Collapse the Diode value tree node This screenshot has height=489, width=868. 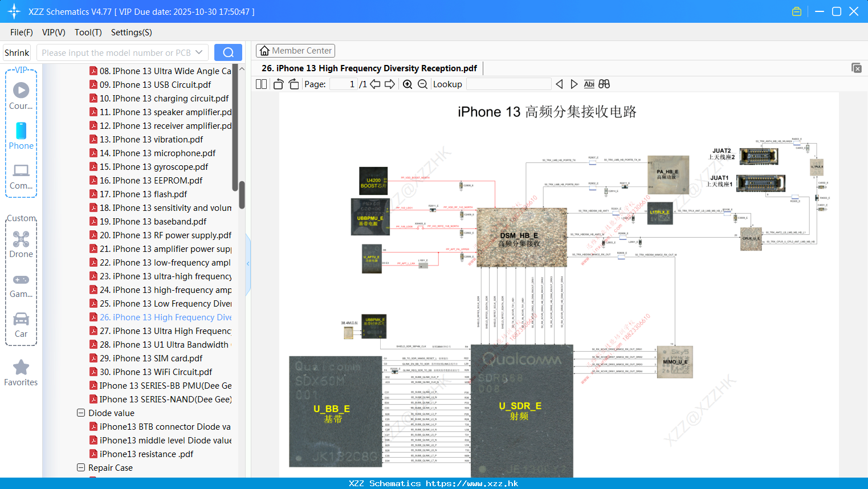pos(81,413)
